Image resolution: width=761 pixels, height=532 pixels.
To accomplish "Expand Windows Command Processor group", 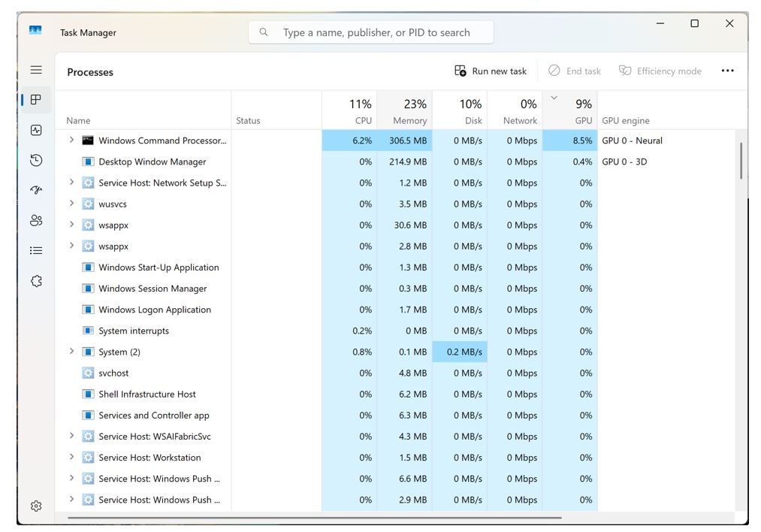I will 71,140.
